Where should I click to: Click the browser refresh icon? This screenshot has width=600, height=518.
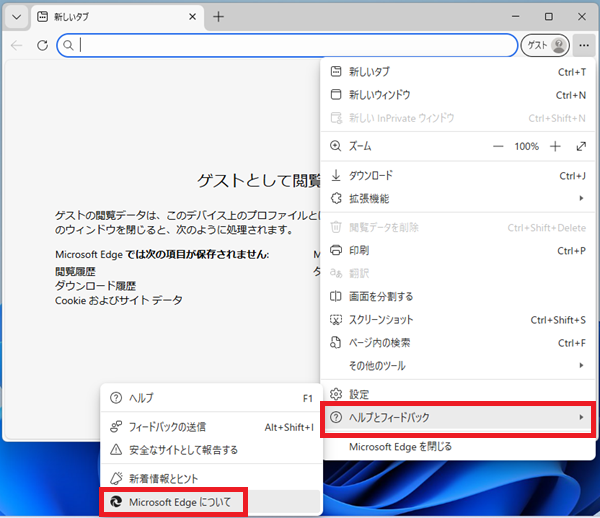coord(42,45)
